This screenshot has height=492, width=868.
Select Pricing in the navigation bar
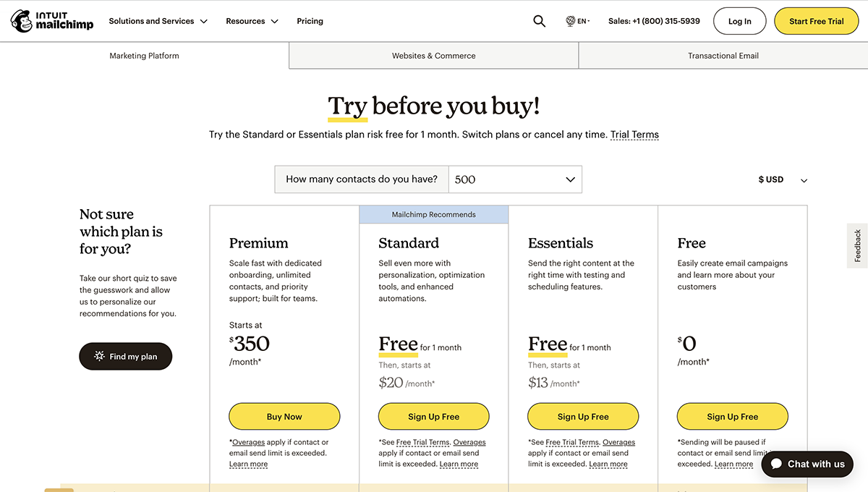(310, 21)
